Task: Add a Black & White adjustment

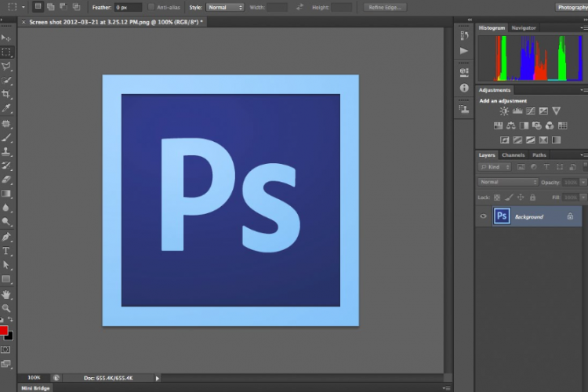Action: (524, 125)
